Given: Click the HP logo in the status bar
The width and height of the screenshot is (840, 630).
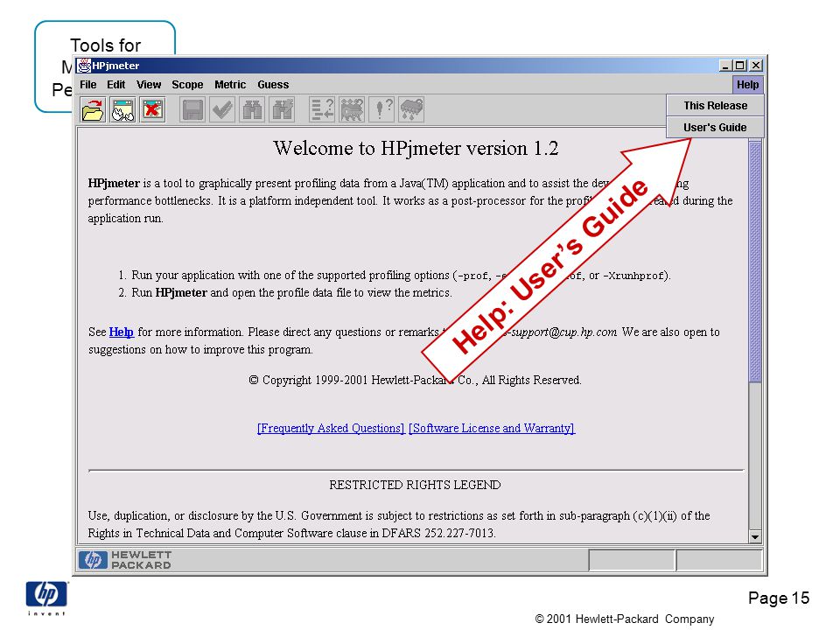Looking at the screenshot, I should tap(93, 560).
